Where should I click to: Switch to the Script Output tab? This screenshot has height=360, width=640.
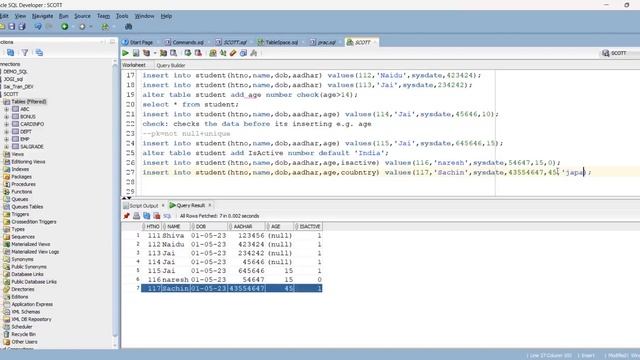[x=141, y=205]
